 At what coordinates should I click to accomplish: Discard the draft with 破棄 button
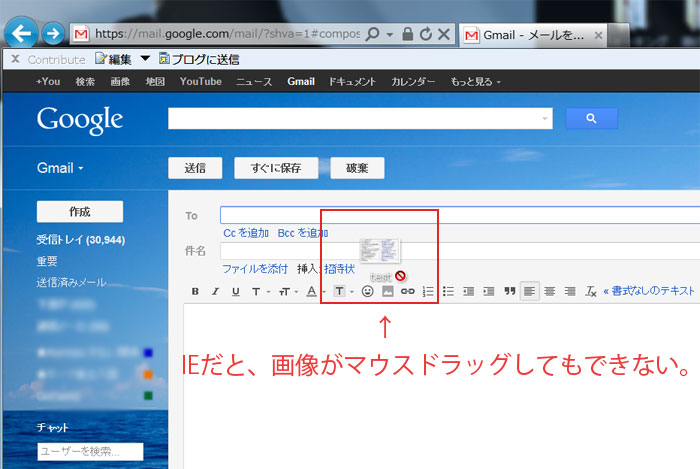357,168
